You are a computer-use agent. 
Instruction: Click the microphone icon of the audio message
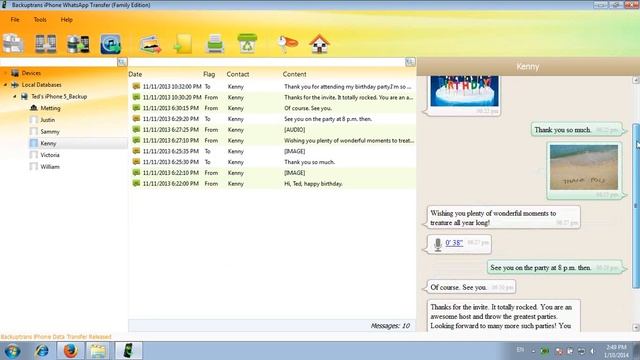pos(438,244)
